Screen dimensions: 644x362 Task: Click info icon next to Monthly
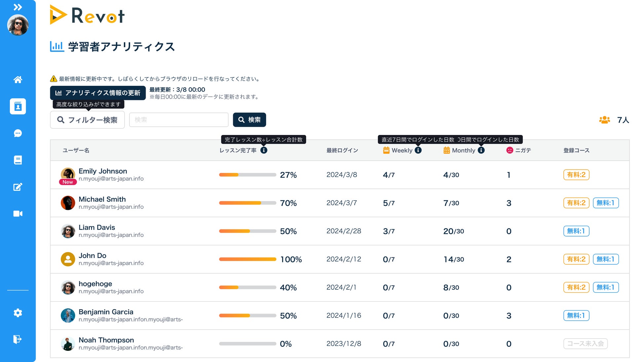pos(481,150)
